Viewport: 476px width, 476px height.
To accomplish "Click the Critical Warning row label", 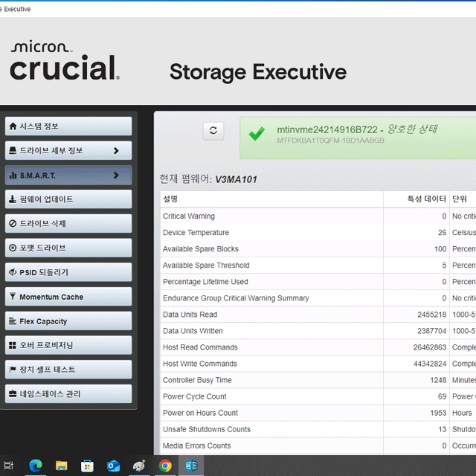I will (x=188, y=216).
